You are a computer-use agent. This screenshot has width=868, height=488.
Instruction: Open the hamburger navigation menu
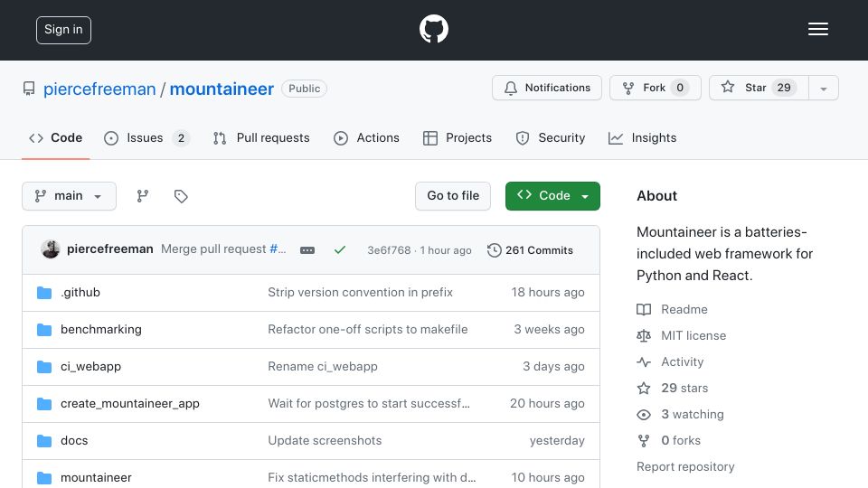[817, 29]
